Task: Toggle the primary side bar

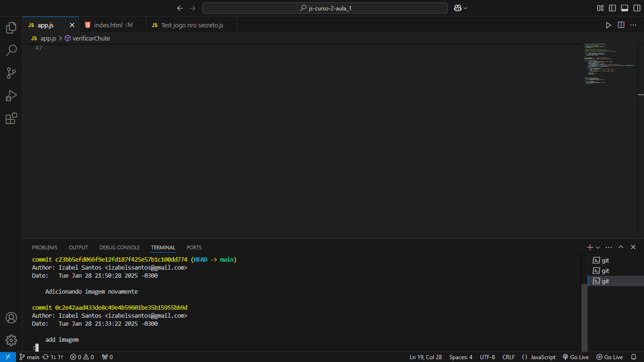Action: point(612,8)
